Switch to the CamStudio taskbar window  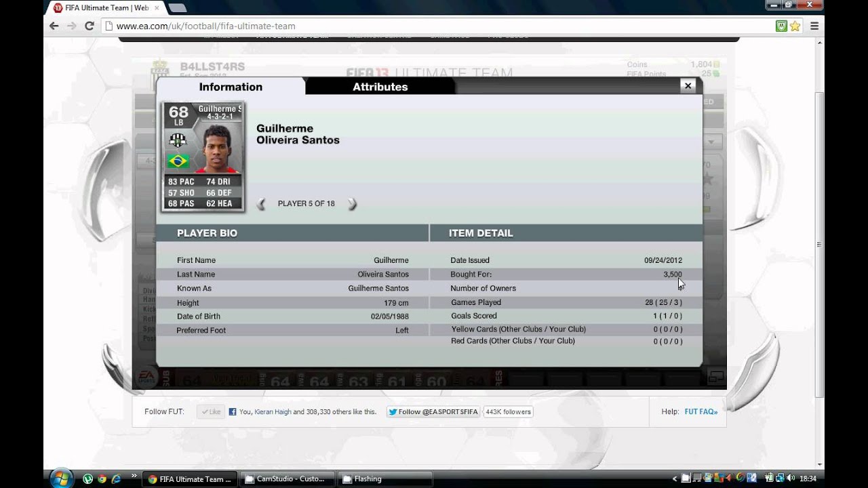click(287, 479)
